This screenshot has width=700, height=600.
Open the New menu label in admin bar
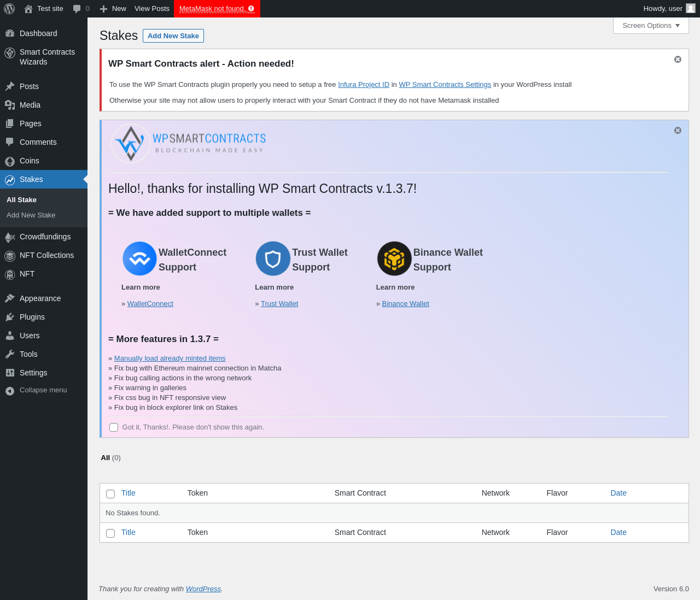click(119, 9)
